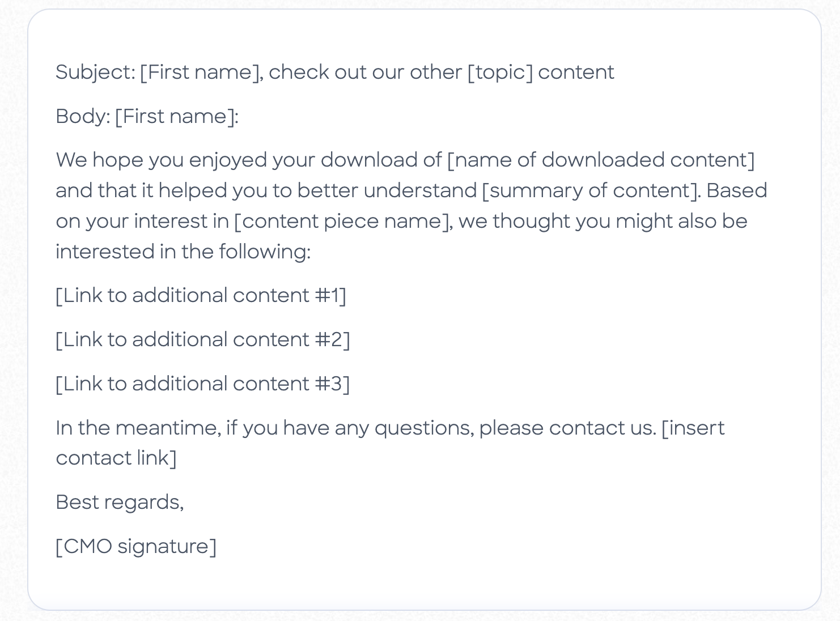Viewport: 840px width, 621px height.
Task: Click '[content piece name]' placeholder
Action: (343, 222)
